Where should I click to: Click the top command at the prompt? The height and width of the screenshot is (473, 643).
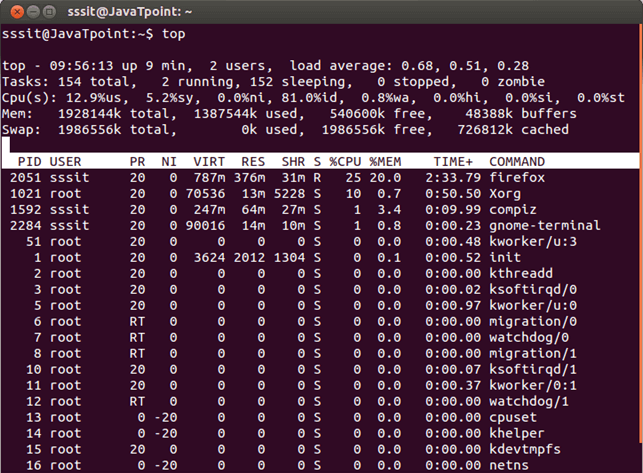pos(173,34)
